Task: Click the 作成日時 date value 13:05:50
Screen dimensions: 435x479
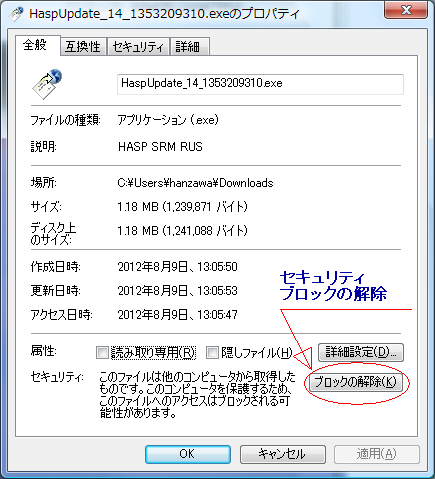Action: pos(178,267)
